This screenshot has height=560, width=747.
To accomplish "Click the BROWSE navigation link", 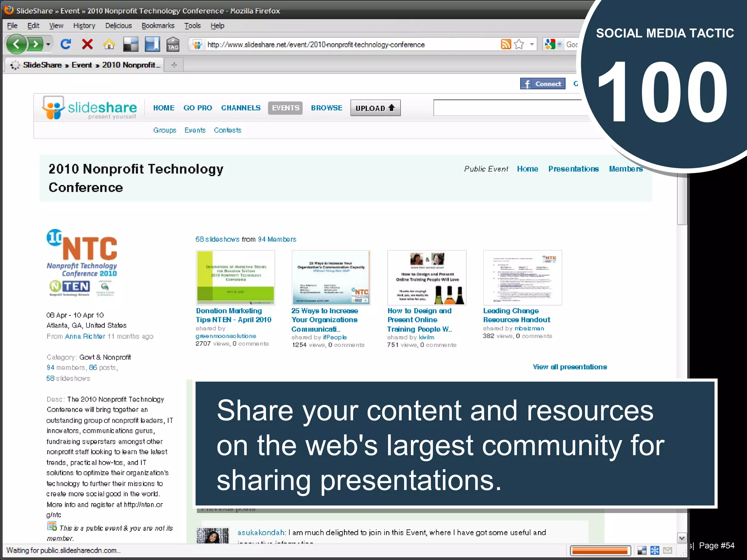I will click(x=327, y=108).
